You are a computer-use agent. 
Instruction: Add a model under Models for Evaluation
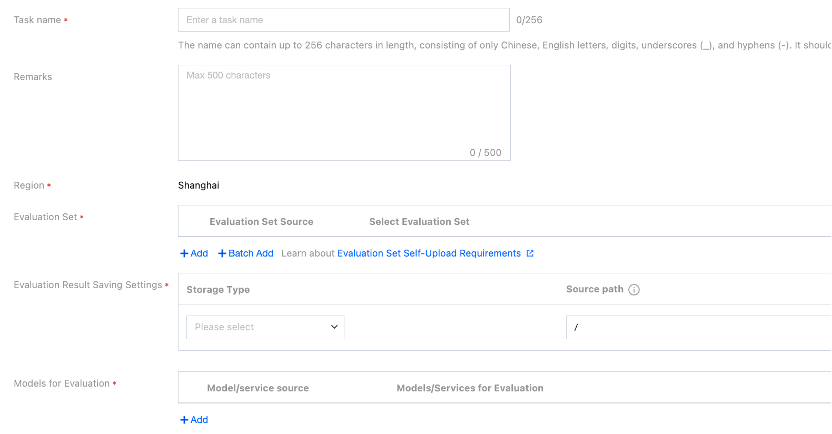click(x=194, y=420)
